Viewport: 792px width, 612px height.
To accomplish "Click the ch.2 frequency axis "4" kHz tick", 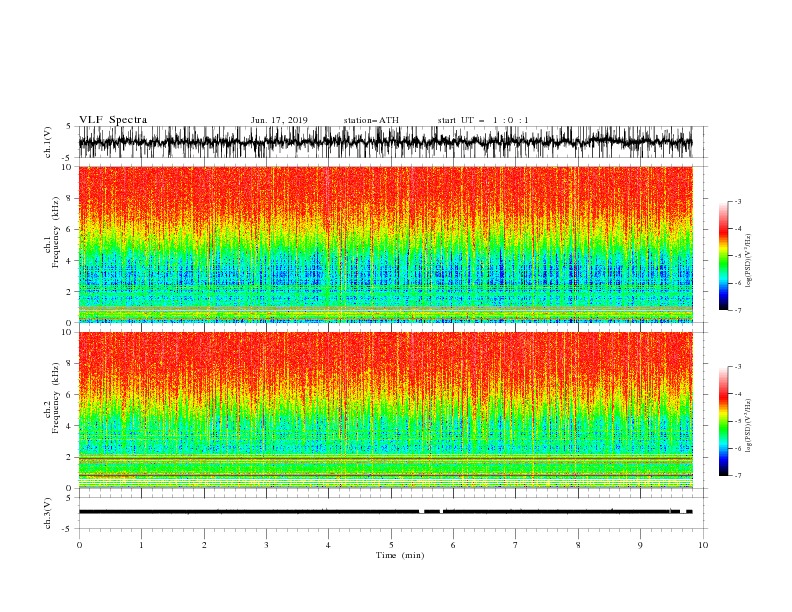I will 69,426.
